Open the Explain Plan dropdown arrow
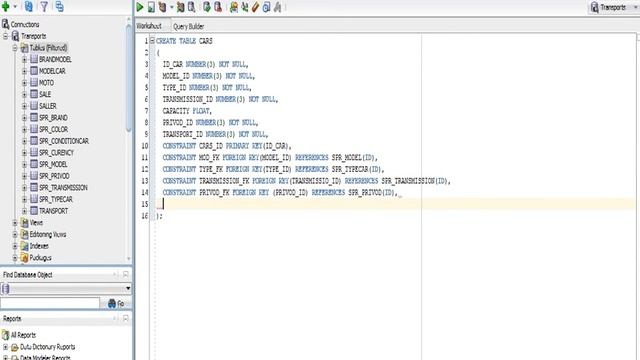Viewport: 640px width, 360px height. point(171,7)
